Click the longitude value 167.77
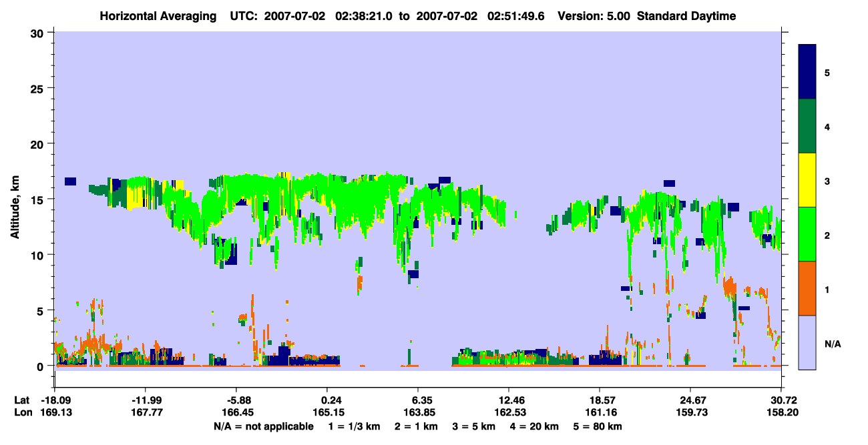The height and width of the screenshot is (445, 868). (x=146, y=413)
